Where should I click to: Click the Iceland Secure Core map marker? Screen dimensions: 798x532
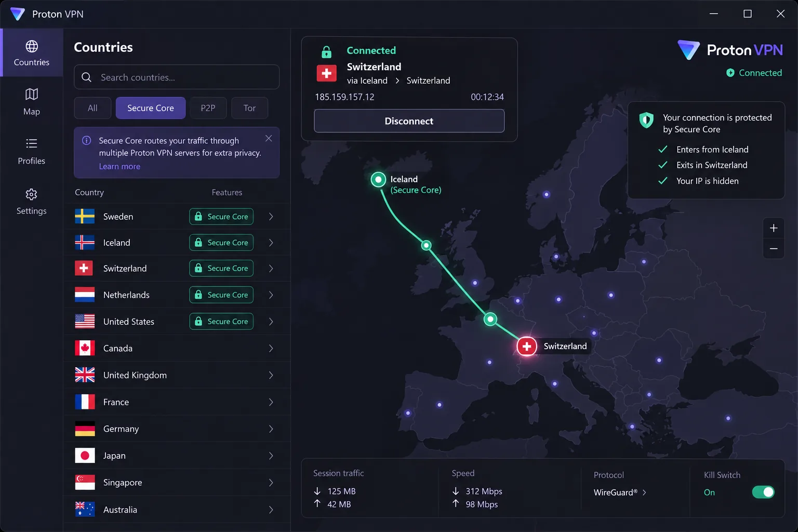pyautogui.click(x=378, y=180)
